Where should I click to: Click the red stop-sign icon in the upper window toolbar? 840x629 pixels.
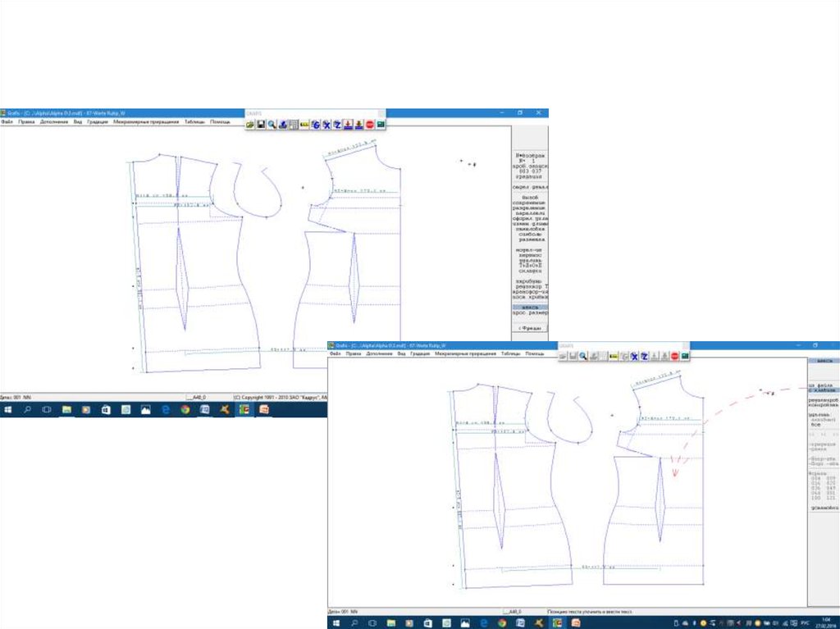(370, 125)
